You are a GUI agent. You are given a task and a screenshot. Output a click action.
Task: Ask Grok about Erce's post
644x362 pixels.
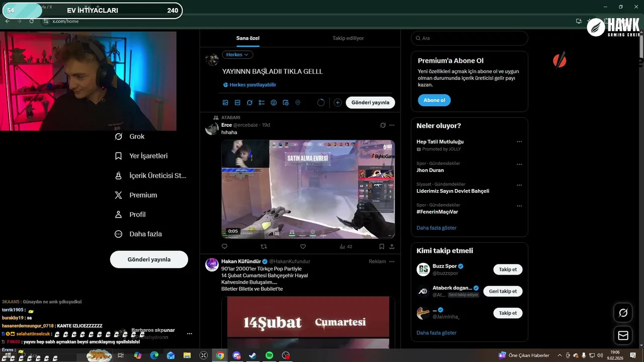(x=383, y=125)
